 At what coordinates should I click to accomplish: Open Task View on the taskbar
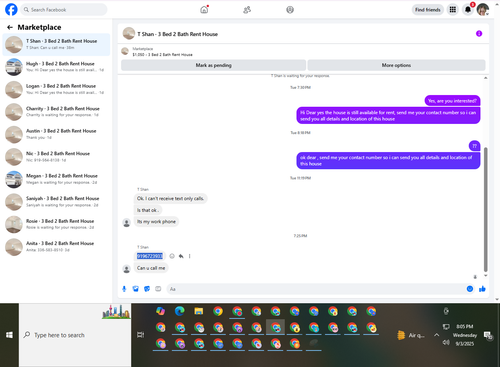click(141, 335)
